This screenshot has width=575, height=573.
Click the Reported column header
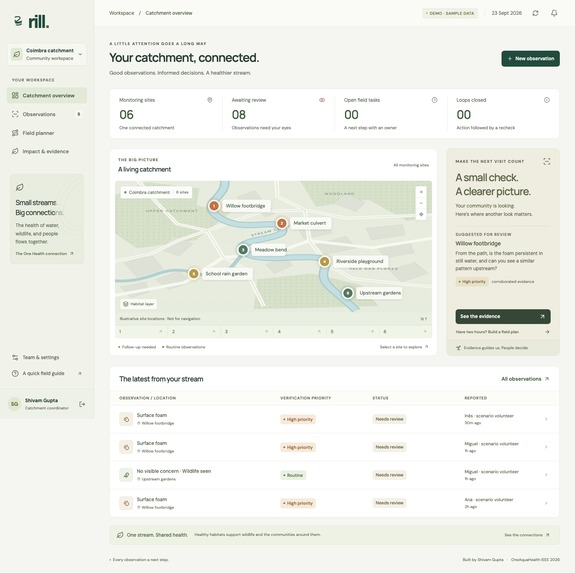pyautogui.click(x=476, y=398)
